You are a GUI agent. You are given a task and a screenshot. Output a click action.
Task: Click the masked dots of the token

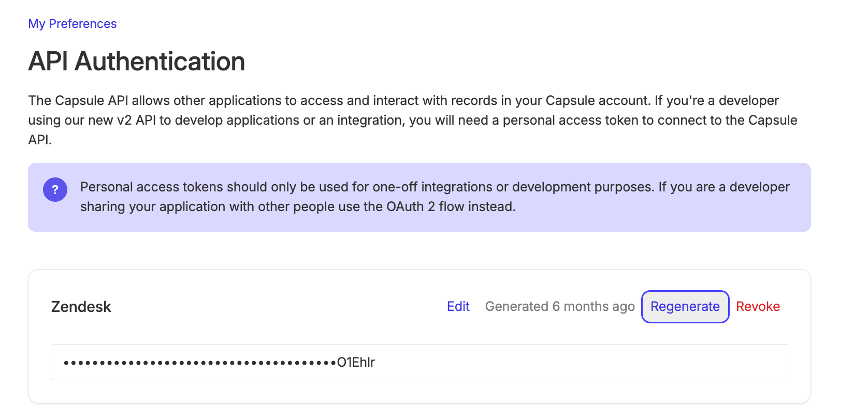(200, 363)
